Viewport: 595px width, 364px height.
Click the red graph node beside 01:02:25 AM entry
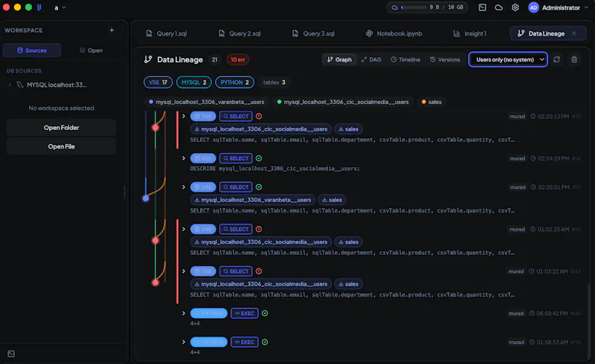point(155,241)
